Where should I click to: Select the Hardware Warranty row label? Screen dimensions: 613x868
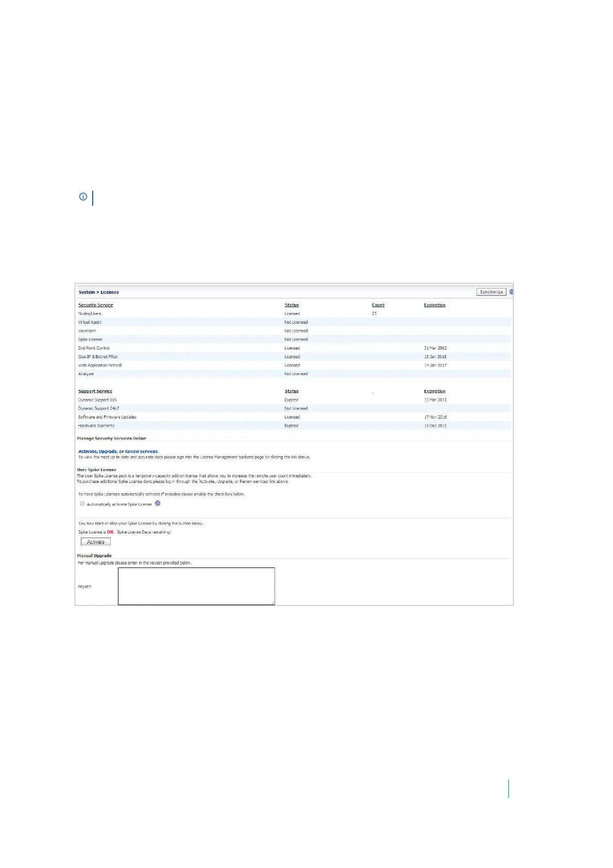pos(96,426)
